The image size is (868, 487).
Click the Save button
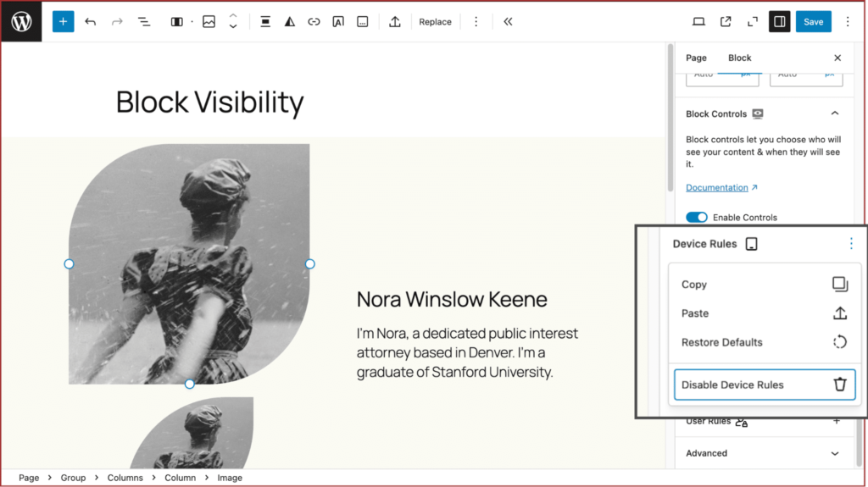tap(813, 22)
